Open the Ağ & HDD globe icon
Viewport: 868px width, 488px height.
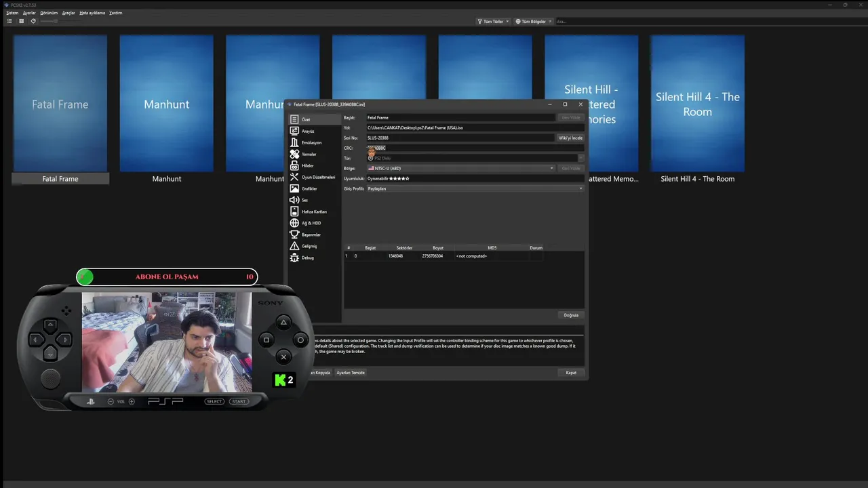294,223
